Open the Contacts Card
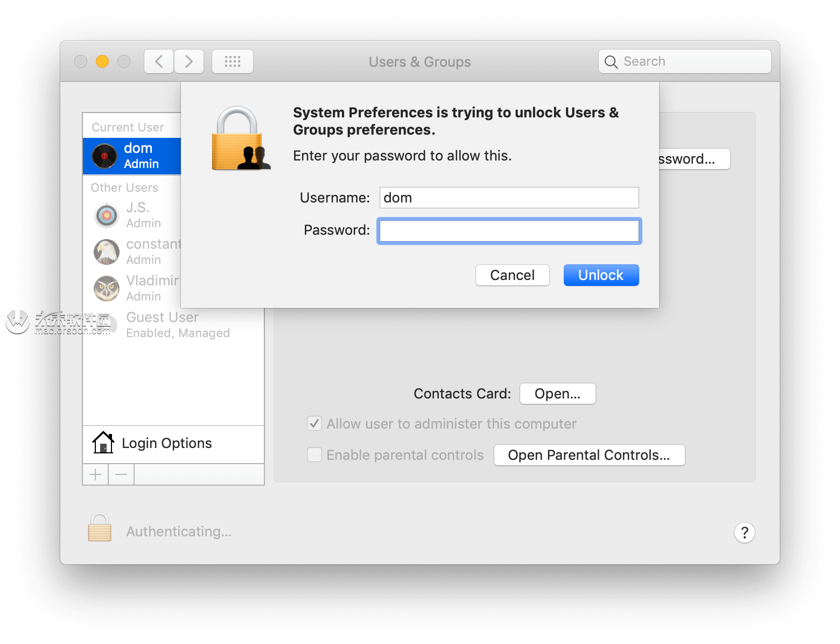 557,394
